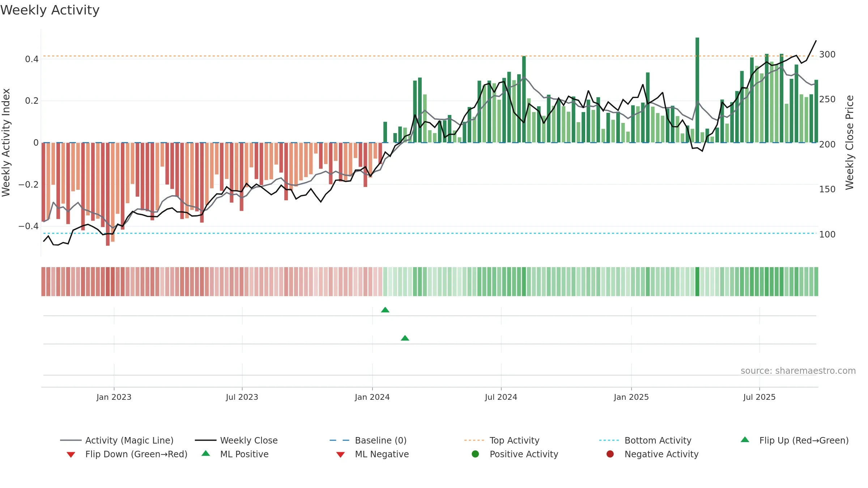Click the red ML Negative triangle in the legend

pyautogui.click(x=340, y=455)
